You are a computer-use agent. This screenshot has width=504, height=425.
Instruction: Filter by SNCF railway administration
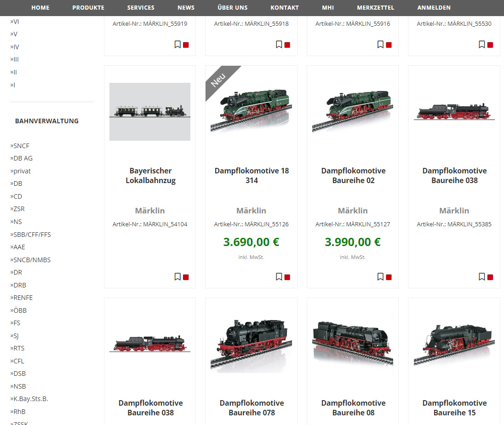click(21, 146)
